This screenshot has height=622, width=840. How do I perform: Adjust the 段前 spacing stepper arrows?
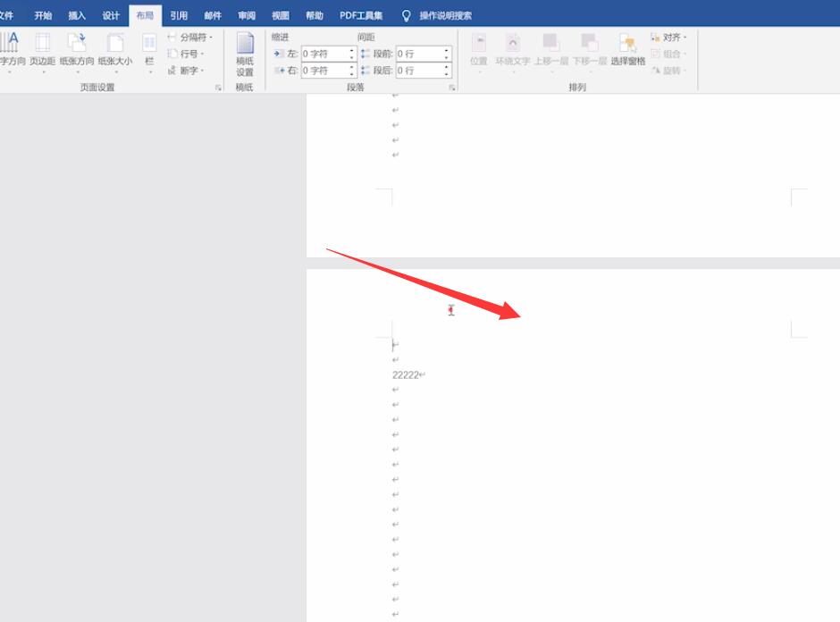[446, 54]
